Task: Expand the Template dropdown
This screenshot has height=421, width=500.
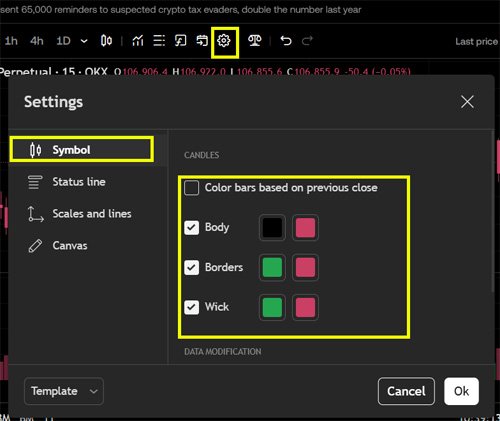Action: coord(64,391)
